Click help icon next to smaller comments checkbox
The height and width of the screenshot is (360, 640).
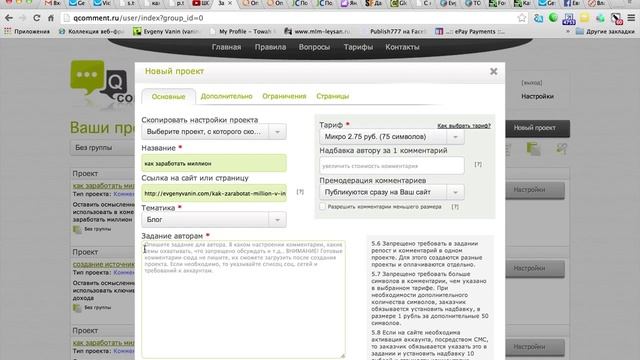tap(455, 207)
